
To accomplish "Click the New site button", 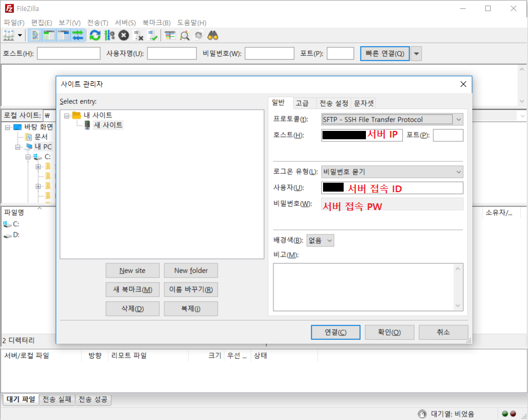I will pos(133,271).
